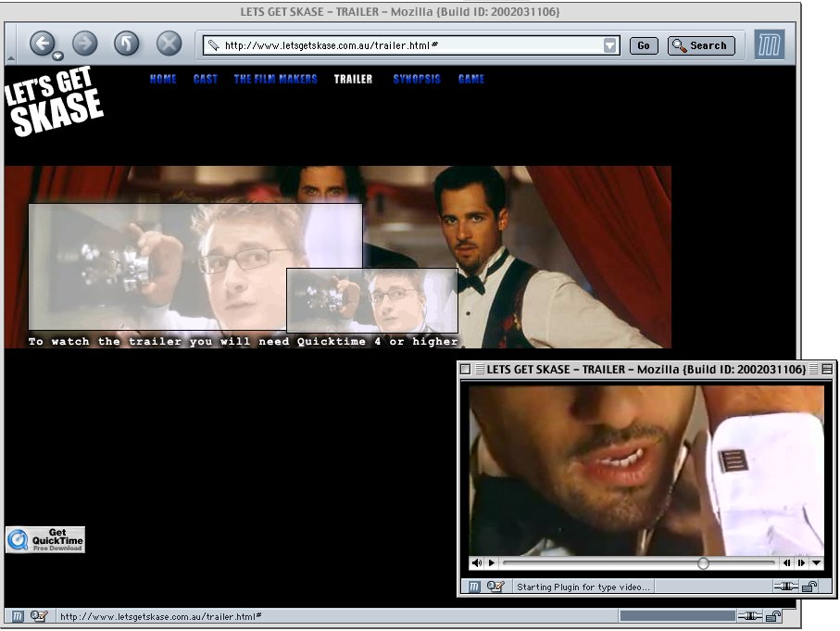This screenshot has width=840, height=631.
Task: Click the trailer popup window title bar text
Action: pos(646,370)
